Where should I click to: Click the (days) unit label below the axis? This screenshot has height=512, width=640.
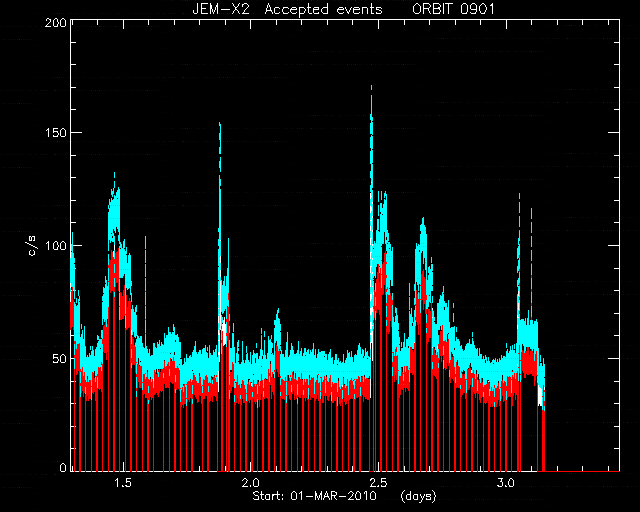[418, 496]
